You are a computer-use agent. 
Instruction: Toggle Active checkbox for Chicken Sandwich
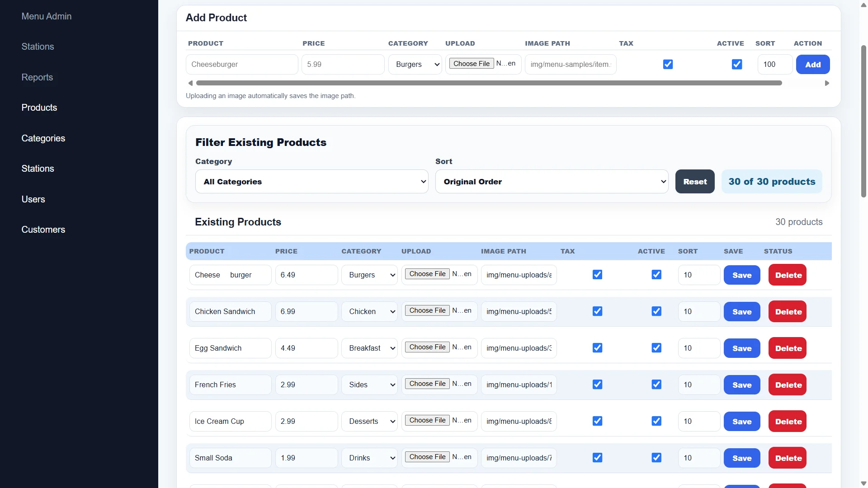click(x=656, y=311)
